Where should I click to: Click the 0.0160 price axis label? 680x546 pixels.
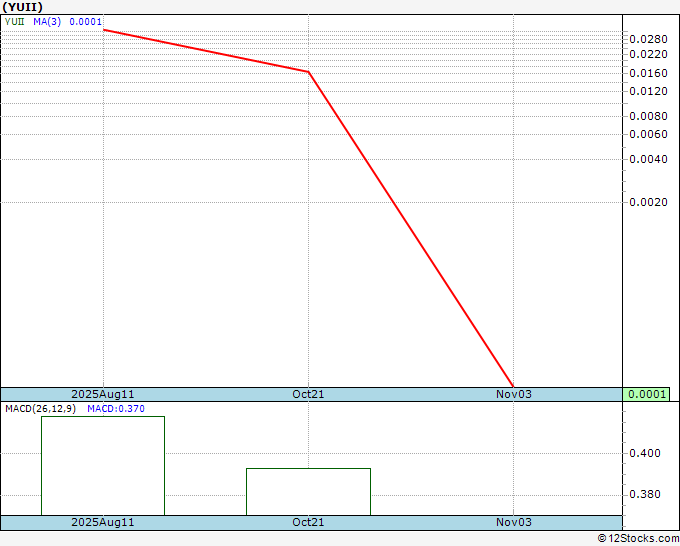point(648,73)
